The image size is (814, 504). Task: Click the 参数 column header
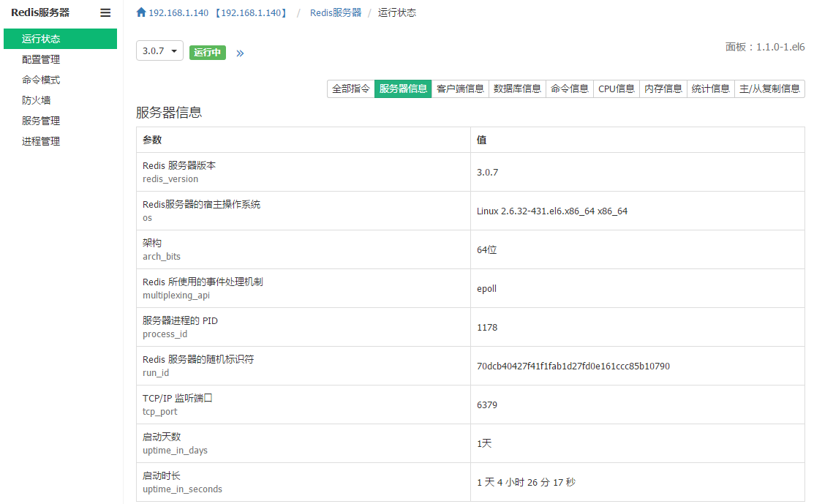pyautogui.click(x=304, y=140)
